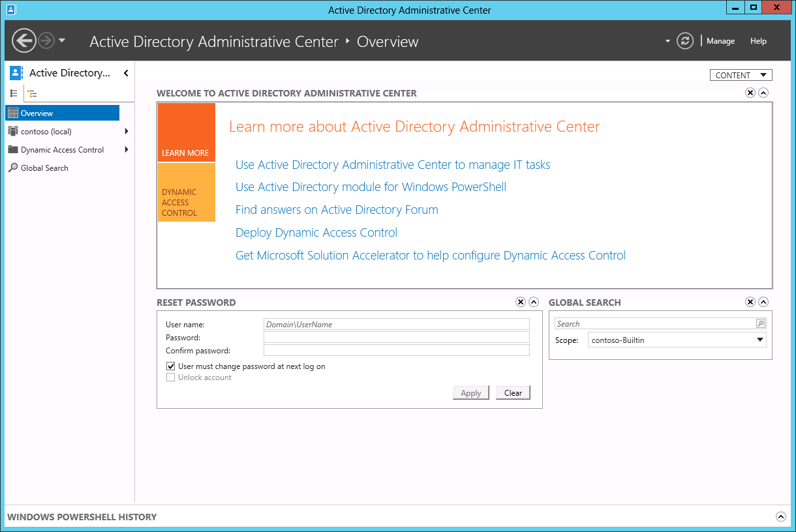Click the Dynamic Access Control folder icon
The width and height of the screenshot is (796, 532).
[13, 150]
